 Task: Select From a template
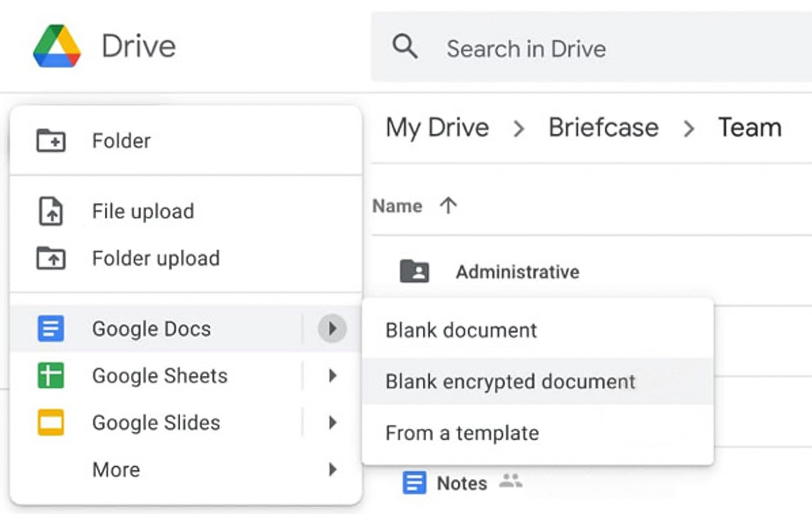pyautogui.click(x=538, y=433)
